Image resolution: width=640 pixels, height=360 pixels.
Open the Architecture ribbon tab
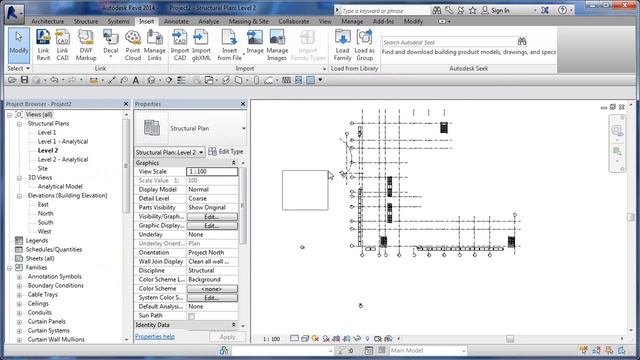(x=48, y=21)
